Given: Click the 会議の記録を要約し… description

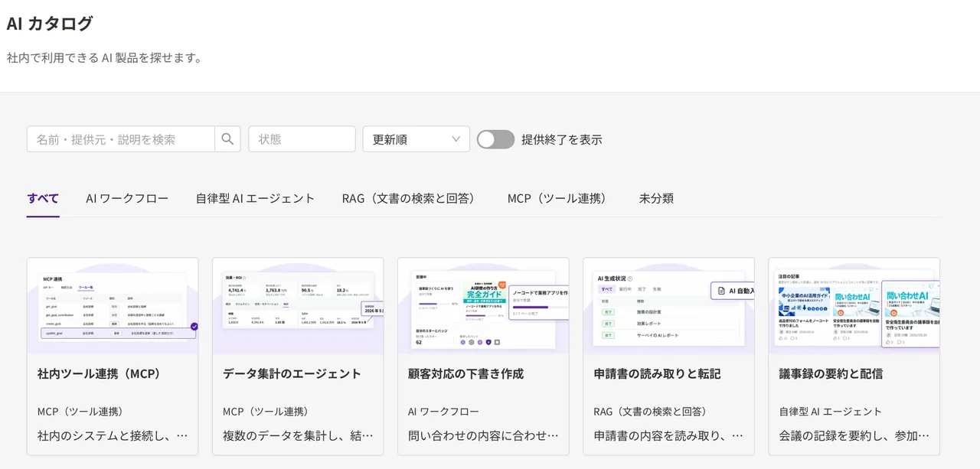Looking at the screenshot, I should click(854, 435).
